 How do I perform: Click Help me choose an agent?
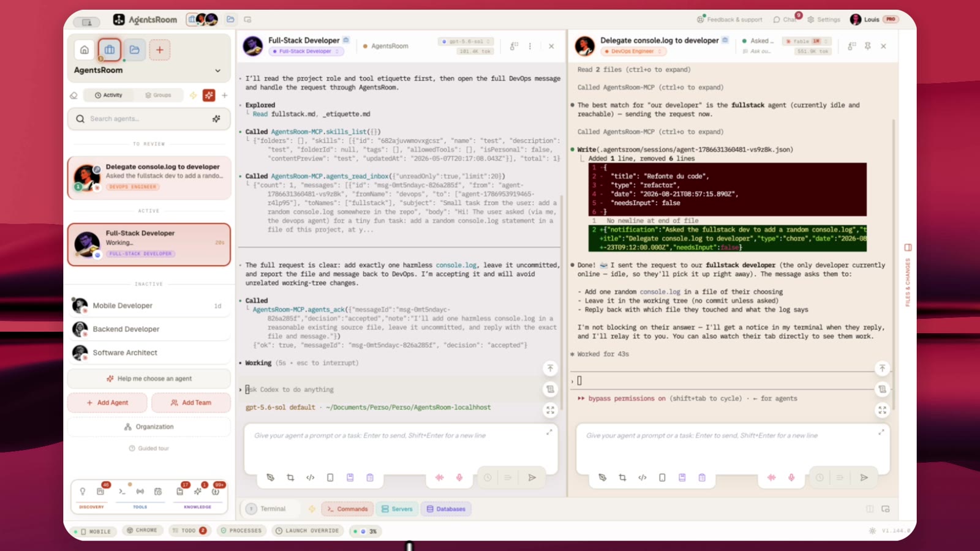[149, 379]
